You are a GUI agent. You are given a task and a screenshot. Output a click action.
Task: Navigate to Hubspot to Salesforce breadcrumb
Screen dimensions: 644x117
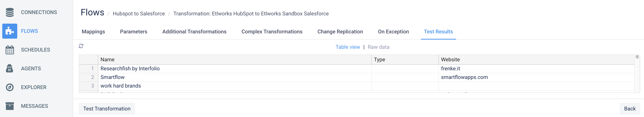pyautogui.click(x=139, y=14)
